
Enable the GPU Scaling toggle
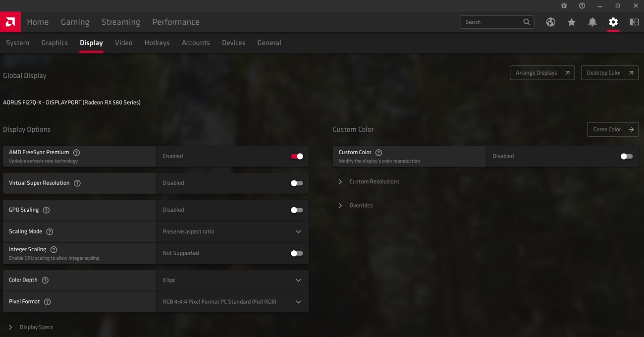tap(297, 210)
